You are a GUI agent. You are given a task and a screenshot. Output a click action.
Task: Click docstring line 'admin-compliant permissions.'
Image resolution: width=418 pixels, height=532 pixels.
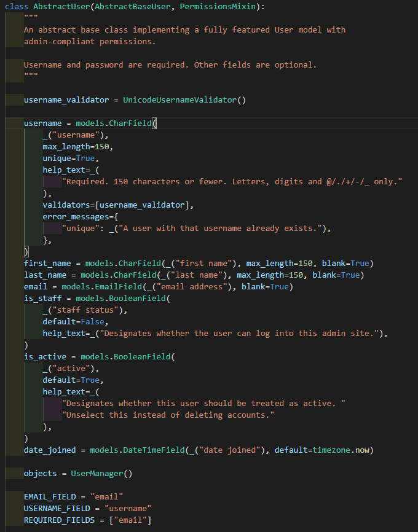tap(90, 41)
